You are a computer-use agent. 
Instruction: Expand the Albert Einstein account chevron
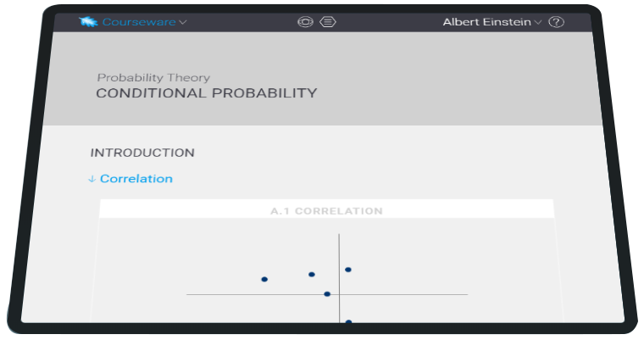point(537,22)
